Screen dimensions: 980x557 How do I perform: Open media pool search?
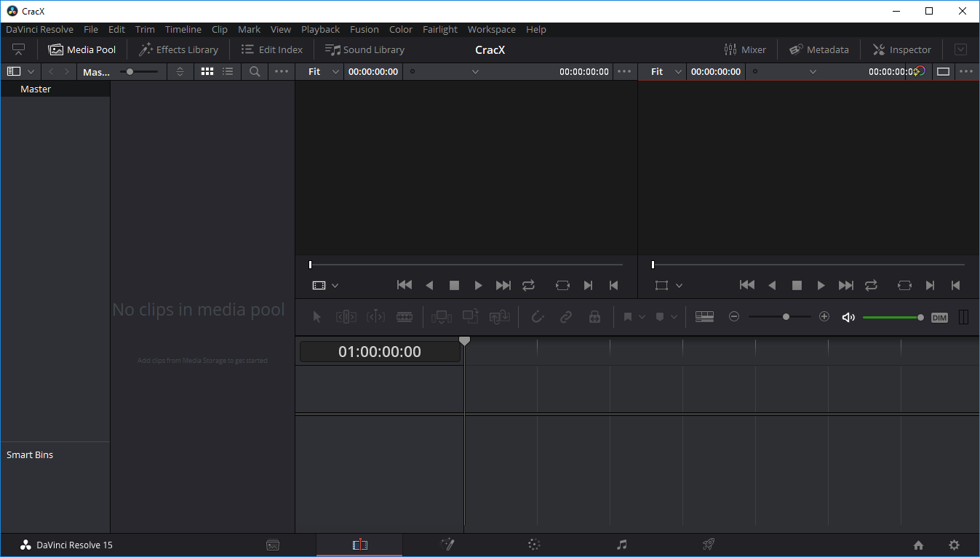[255, 71]
